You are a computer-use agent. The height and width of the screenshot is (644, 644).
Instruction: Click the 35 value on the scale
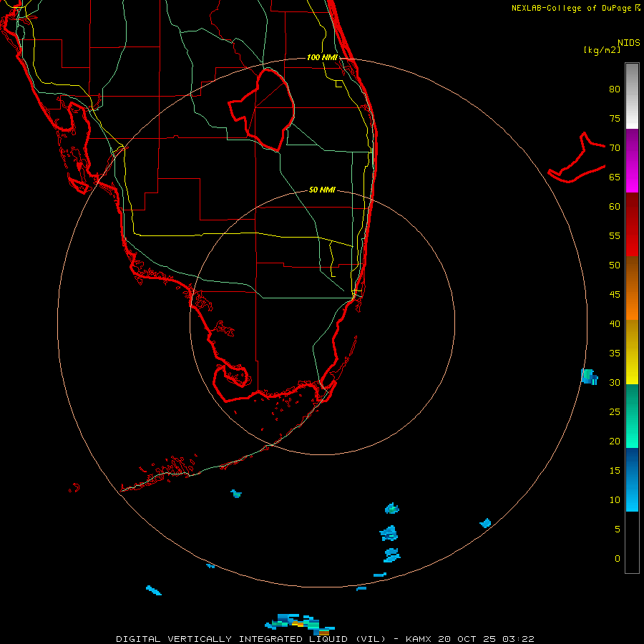click(615, 353)
